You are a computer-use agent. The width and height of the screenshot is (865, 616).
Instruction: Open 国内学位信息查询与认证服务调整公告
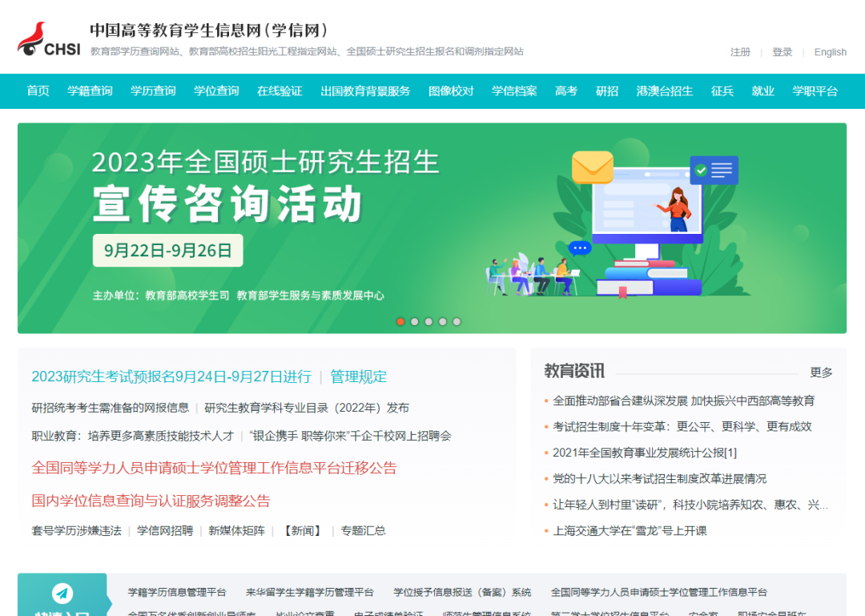tap(151, 501)
